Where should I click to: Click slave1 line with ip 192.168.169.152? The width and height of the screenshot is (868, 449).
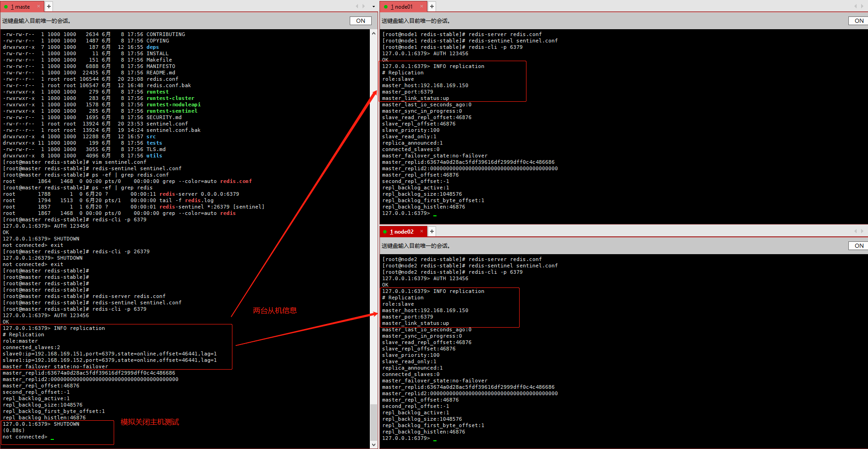[x=110, y=360]
